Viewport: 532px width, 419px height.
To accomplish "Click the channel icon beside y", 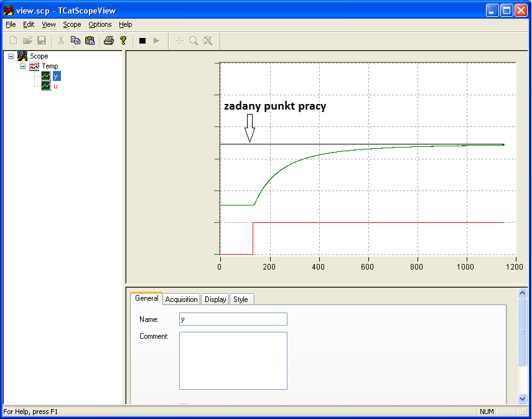I will pyautogui.click(x=46, y=76).
